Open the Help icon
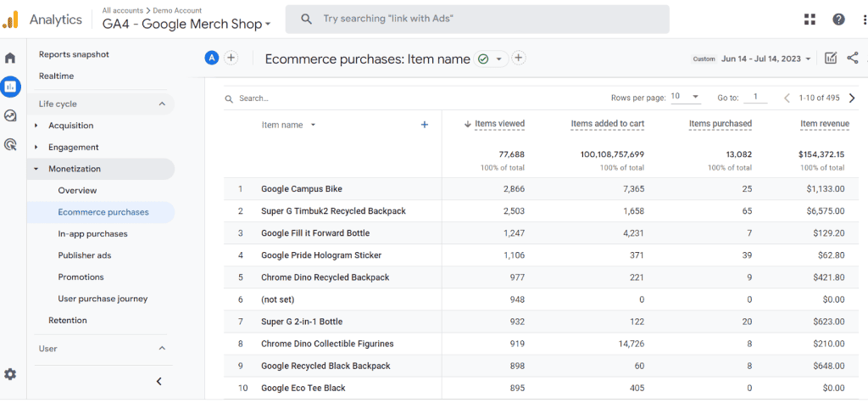Screen dimensions: 868x403 click(x=838, y=20)
